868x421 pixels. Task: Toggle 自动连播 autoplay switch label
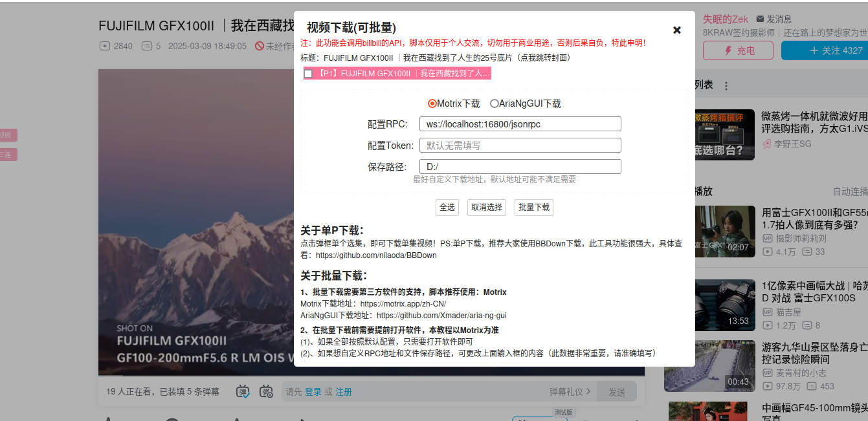[850, 191]
